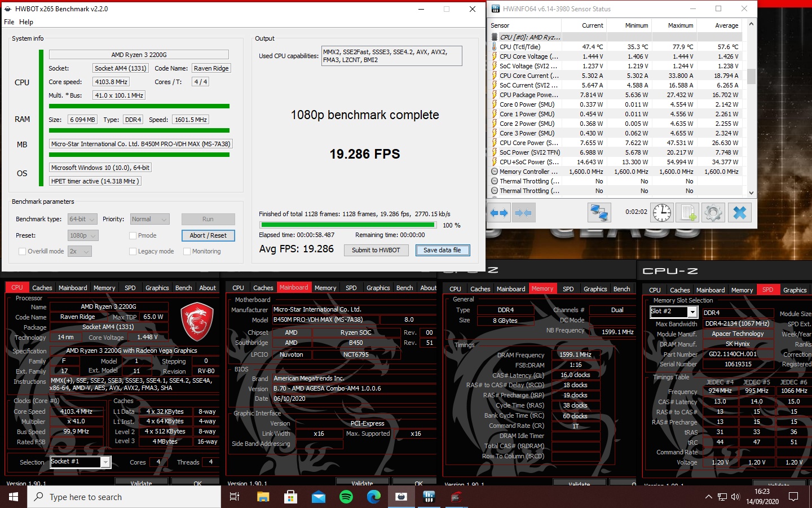
Task: Launch Microsoft Store from the taskbar
Action: click(290, 497)
